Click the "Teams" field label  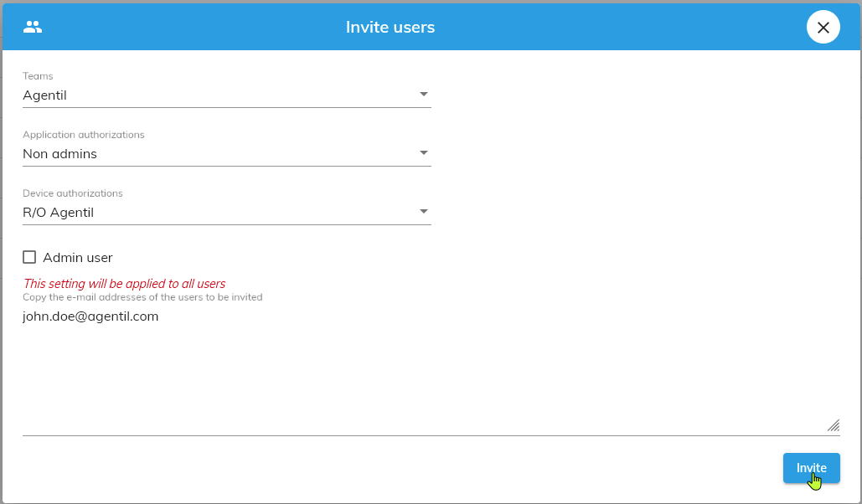(x=38, y=76)
